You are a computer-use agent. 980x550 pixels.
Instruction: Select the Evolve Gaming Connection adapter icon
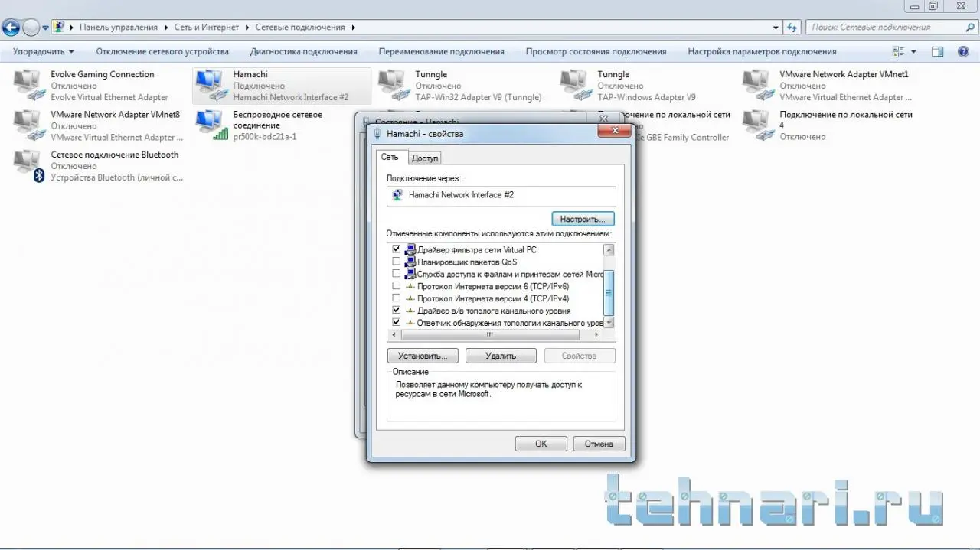[x=29, y=86]
